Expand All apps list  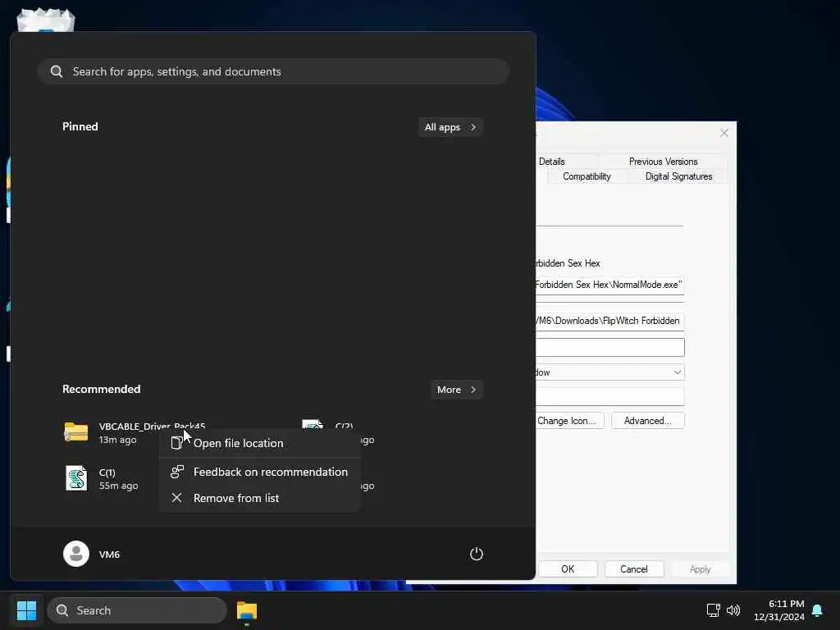tap(450, 127)
